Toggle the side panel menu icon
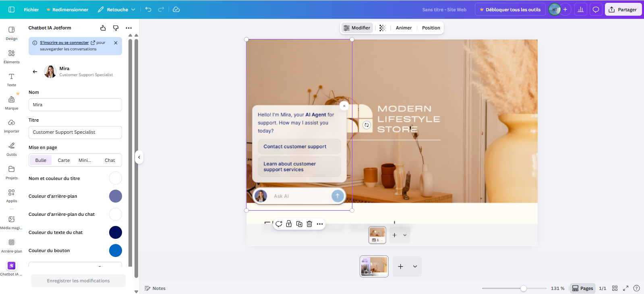 [11, 10]
